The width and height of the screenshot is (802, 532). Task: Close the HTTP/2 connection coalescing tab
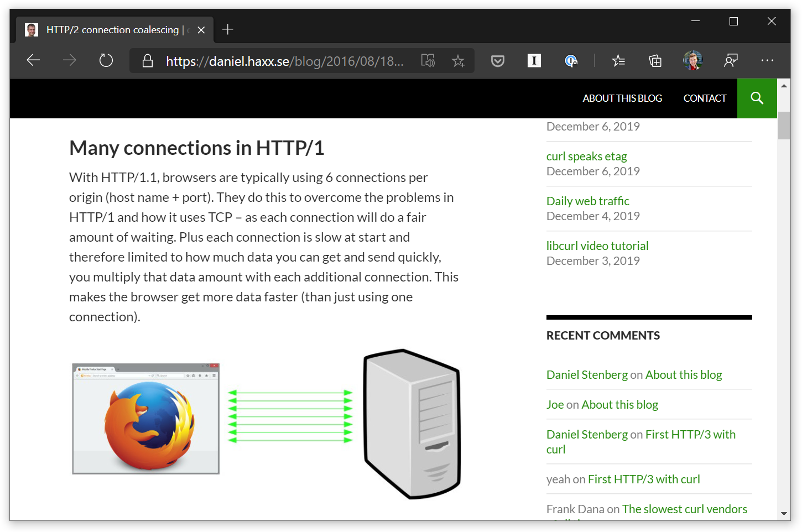[x=201, y=30]
